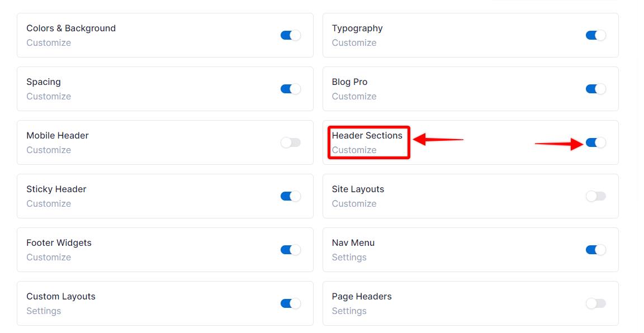Turn off the Sticky Header toggle
644x333 pixels.
pyautogui.click(x=291, y=196)
